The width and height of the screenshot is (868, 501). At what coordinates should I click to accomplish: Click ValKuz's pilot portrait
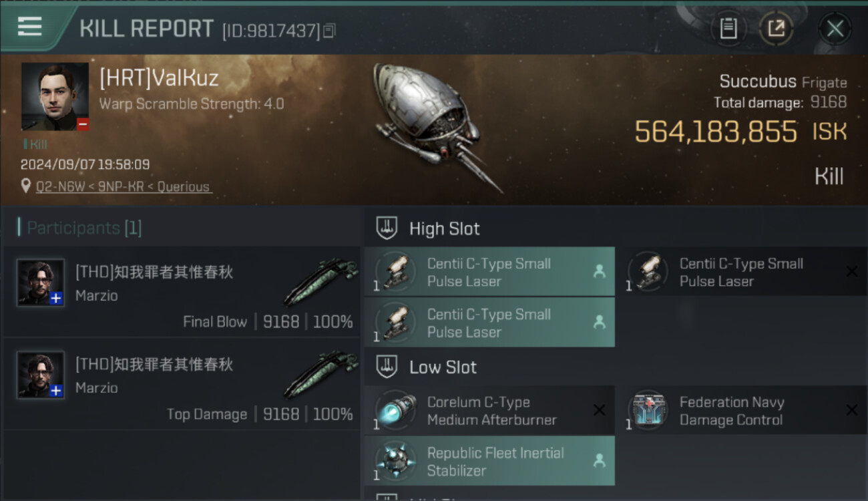click(55, 97)
